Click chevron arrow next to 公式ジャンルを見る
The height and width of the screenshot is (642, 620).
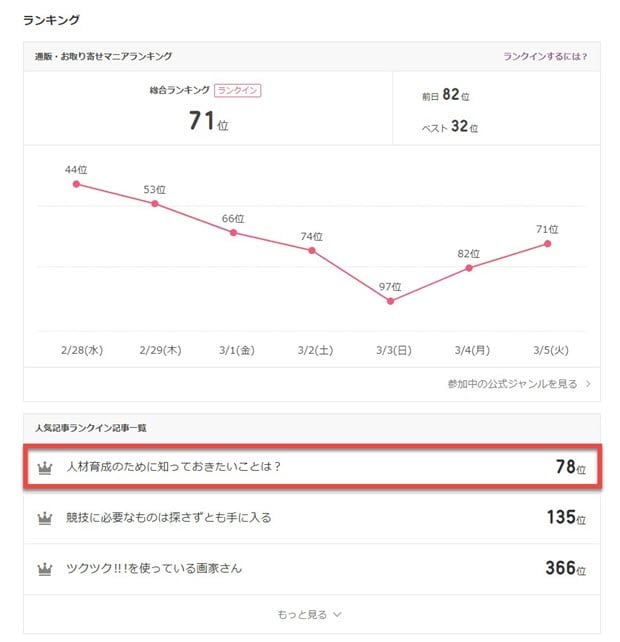[x=588, y=383]
